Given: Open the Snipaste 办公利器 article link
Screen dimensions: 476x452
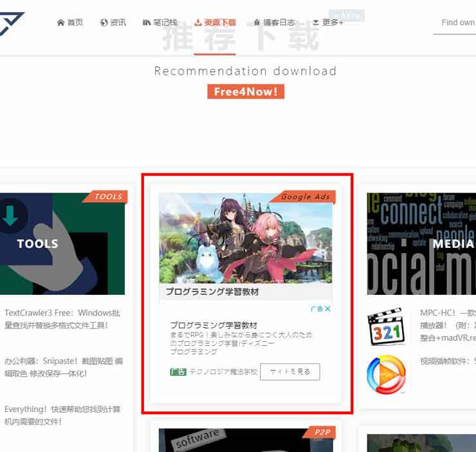Looking at the screenshot, I should click(x=64, y=367).
